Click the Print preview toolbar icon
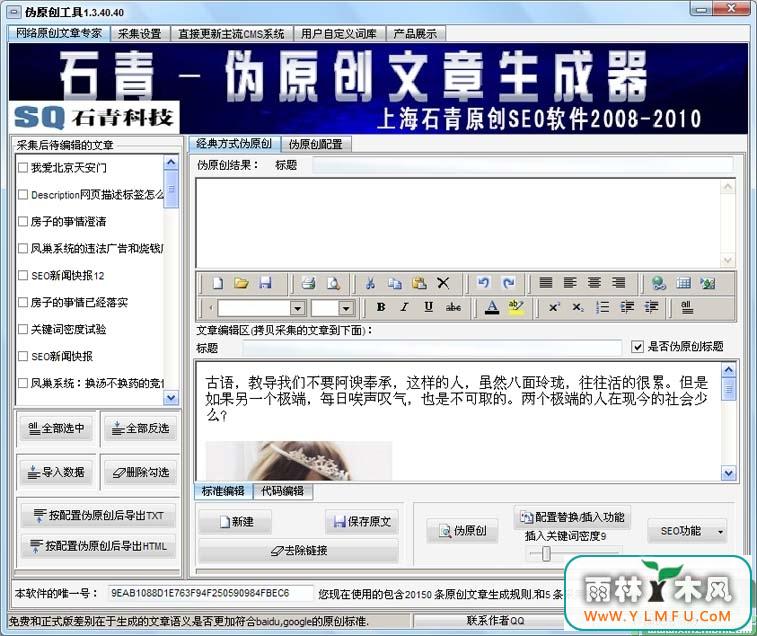 [333, 283]
